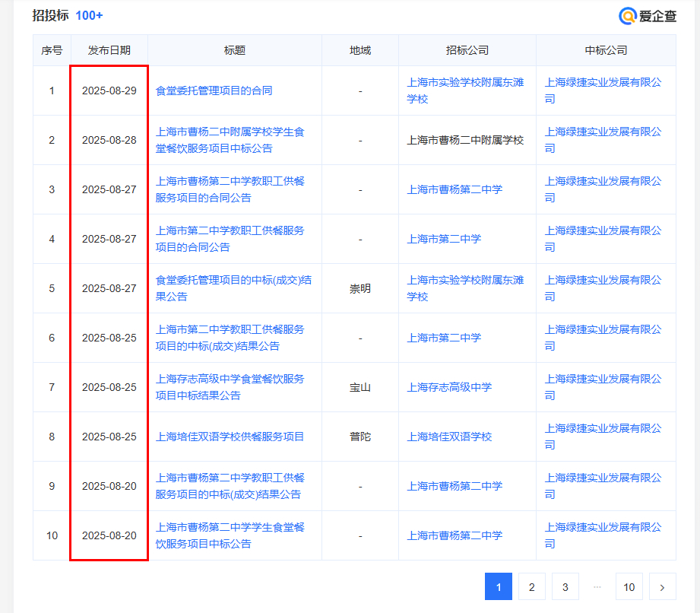700x613 pixels.
Task: Open 食堂委托管理项目的合同 title link
Action: 214,91
